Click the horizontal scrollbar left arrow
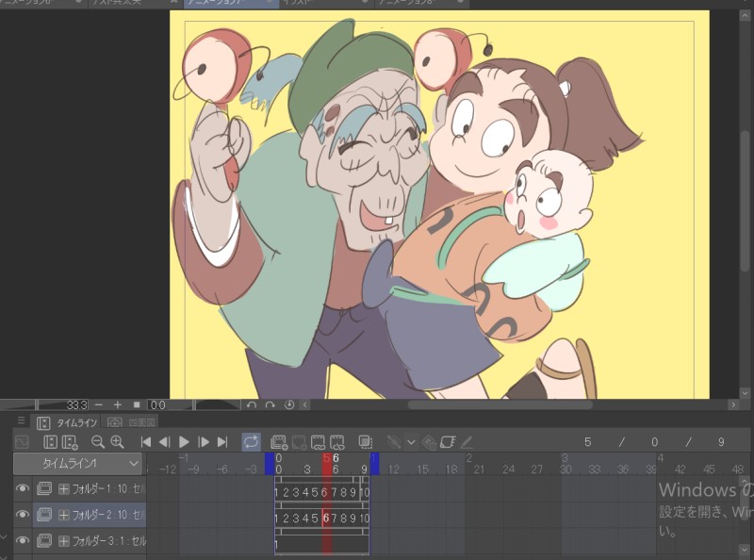The image size is (754, 560). 304,405
